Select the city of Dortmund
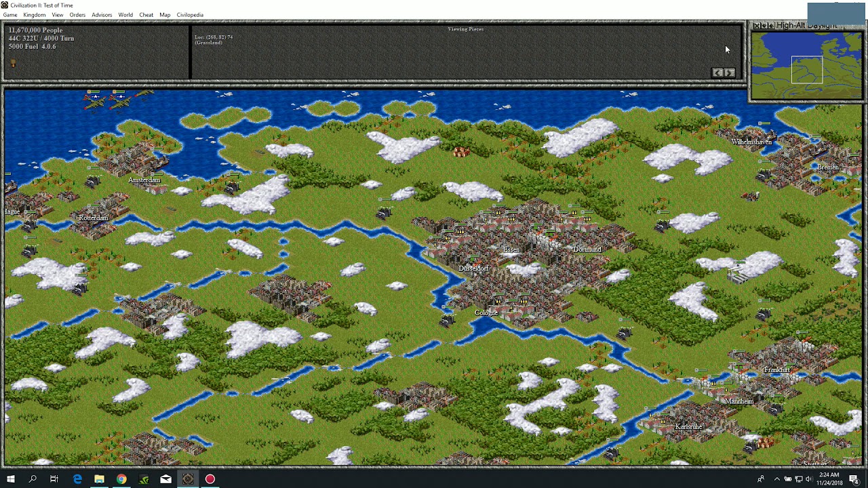 pyautogui.click(x=587, y=249)
